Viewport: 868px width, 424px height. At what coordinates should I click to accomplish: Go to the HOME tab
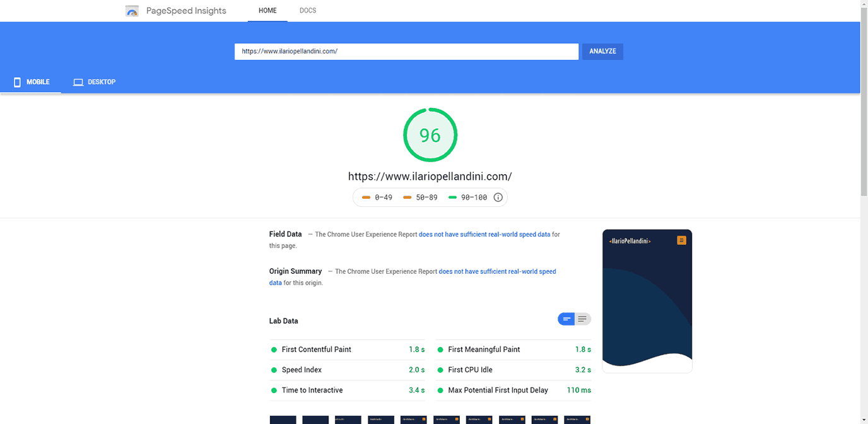pos(267,11)
